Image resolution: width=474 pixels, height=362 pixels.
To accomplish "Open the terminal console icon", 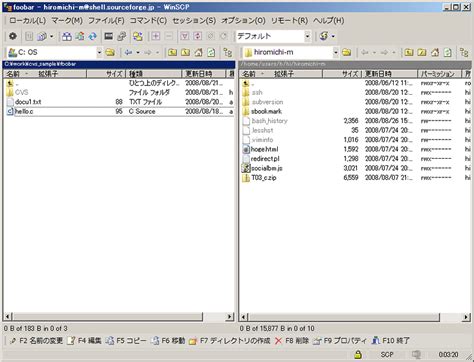I will (108, 36).
